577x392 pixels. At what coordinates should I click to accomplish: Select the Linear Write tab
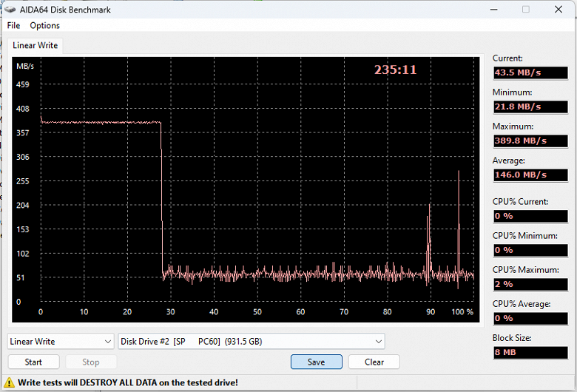click(x=36, y=45)
